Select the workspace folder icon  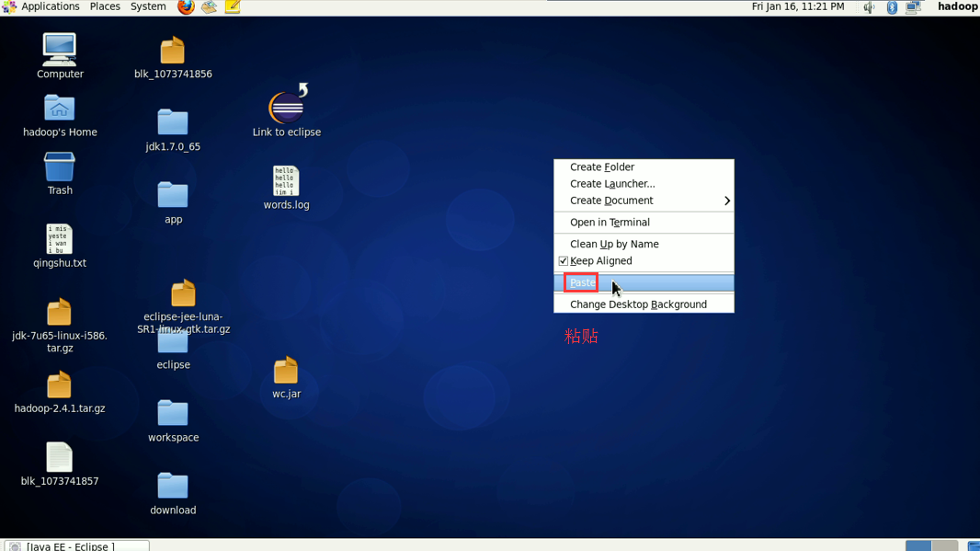173,413
